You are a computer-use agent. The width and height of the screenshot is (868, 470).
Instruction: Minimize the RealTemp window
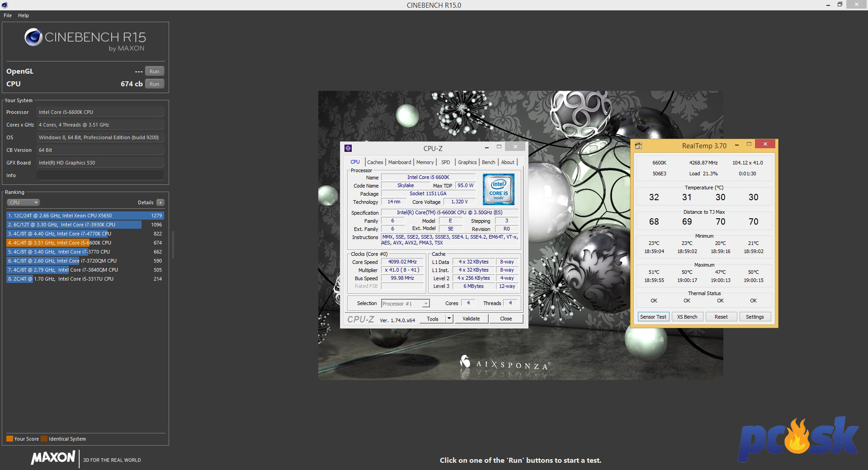coord(737,145)
